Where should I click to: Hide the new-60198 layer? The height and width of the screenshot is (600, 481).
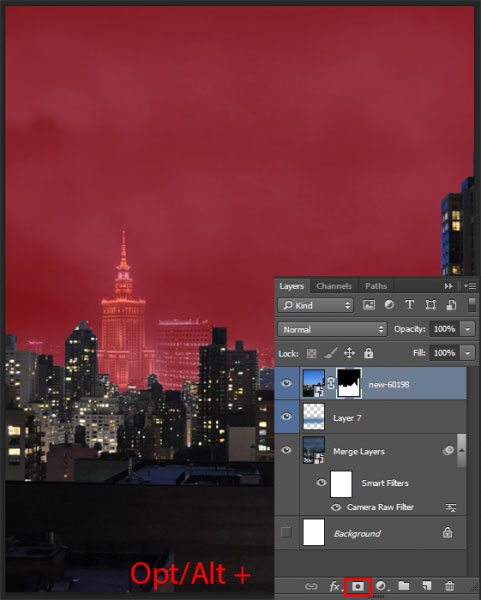click(286, 384)
